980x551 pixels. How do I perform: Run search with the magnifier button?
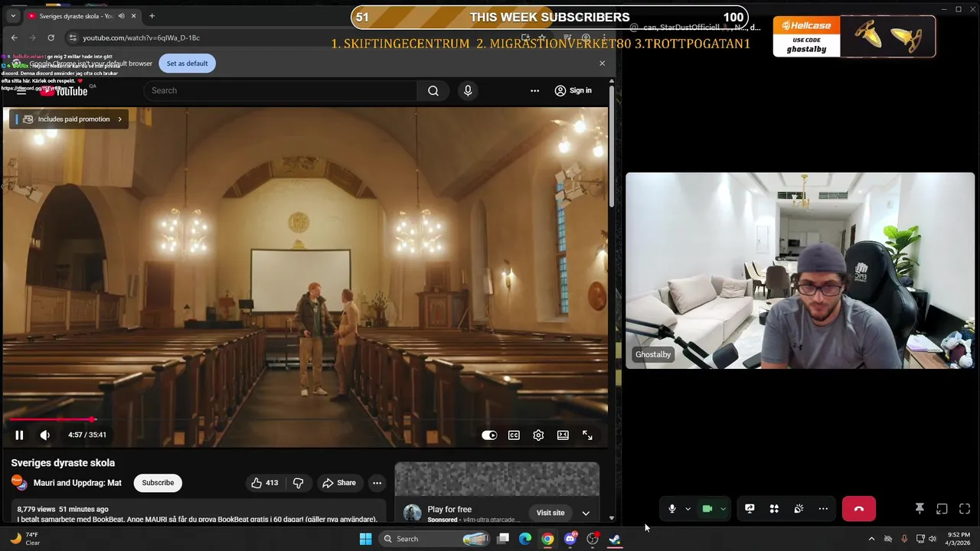pyautogui.click(x=433, y=90)
